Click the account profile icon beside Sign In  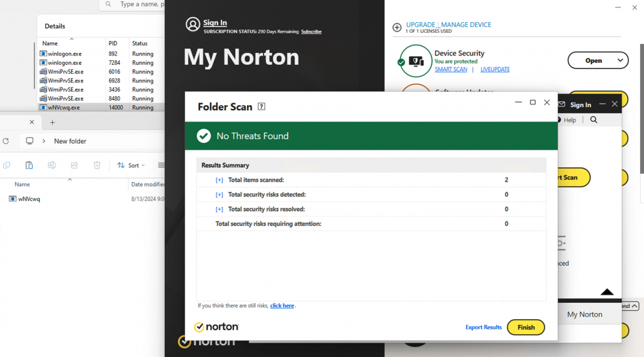click(192, 25)
